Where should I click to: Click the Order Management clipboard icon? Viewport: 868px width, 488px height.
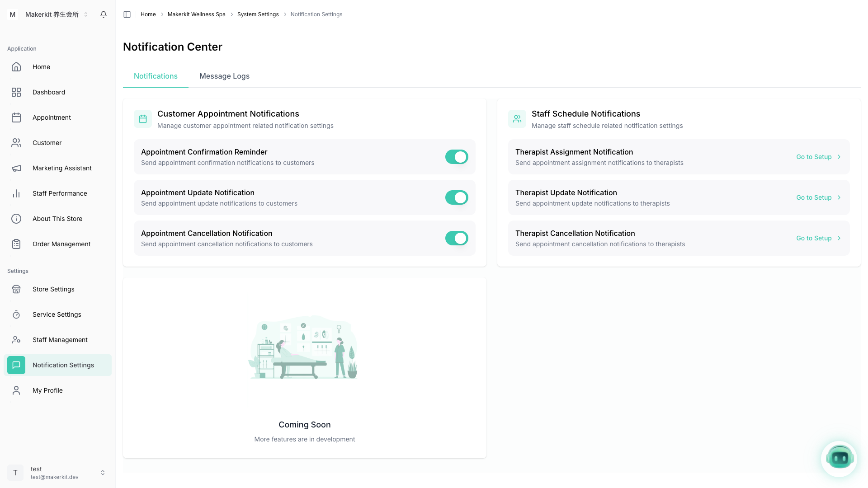click(16, 244)
